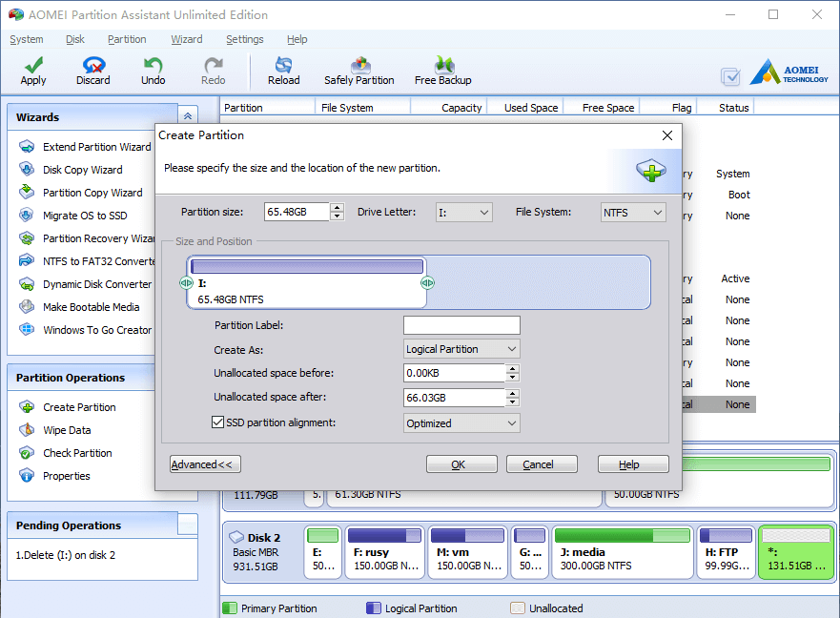Open Partition Recovery Wizard
840x618 pixels.
coord(87,238)
